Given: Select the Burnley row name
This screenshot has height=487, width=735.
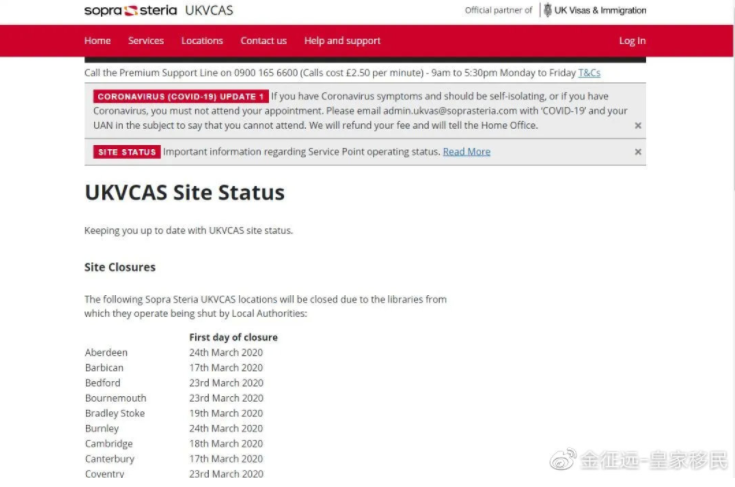Looking at the screenshot, I should (102, 428).
